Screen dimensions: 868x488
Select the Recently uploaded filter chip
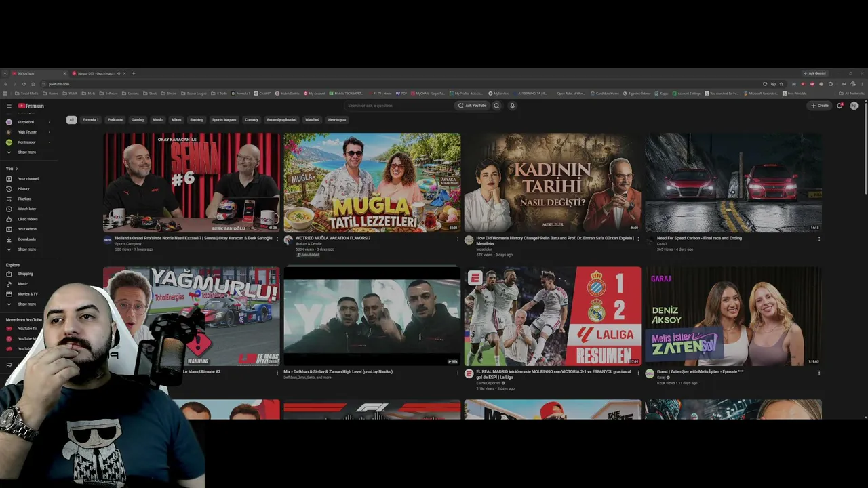[x=281, y=120]
